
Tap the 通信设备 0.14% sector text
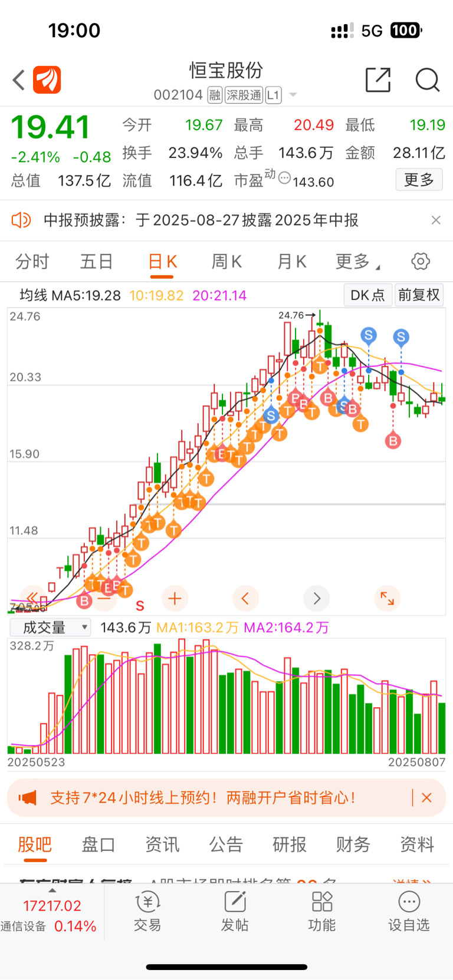pyautogui.click(x=48, y=926)
